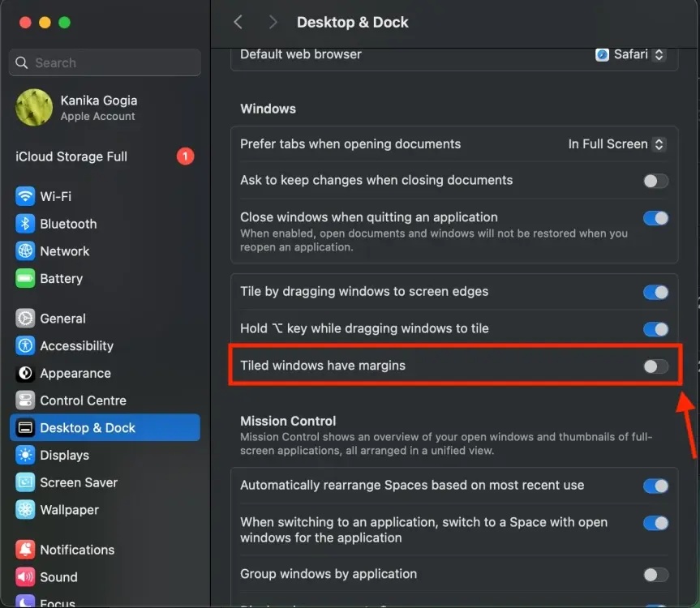Click the back navigation chevron
Screen dimensions: 700x608
point(238,22)
